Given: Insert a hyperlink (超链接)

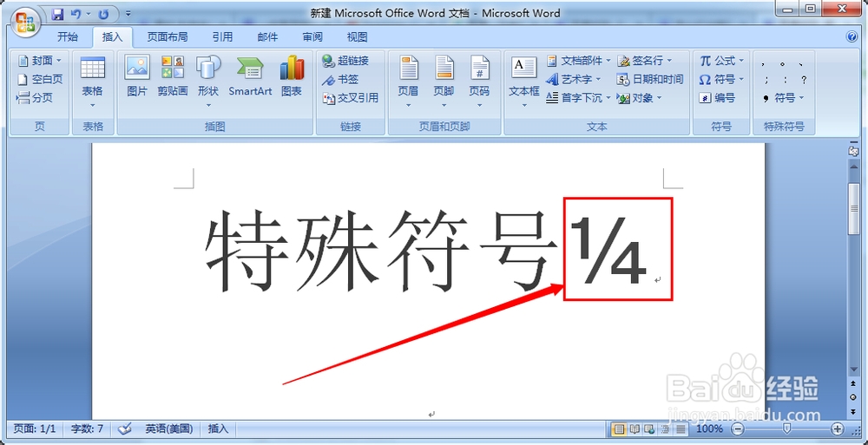Looking at the screenshot, I should point(345,61).
